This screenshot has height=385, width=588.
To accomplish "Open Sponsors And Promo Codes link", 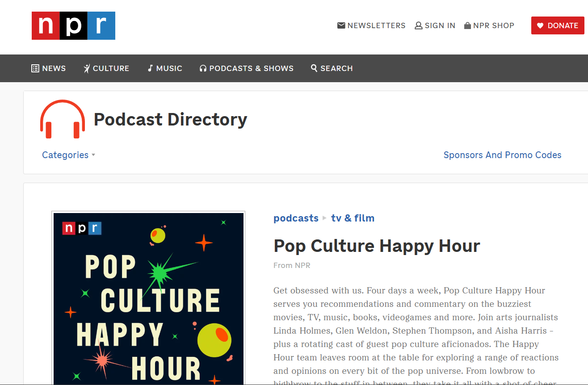I will [x=502, y=155].
